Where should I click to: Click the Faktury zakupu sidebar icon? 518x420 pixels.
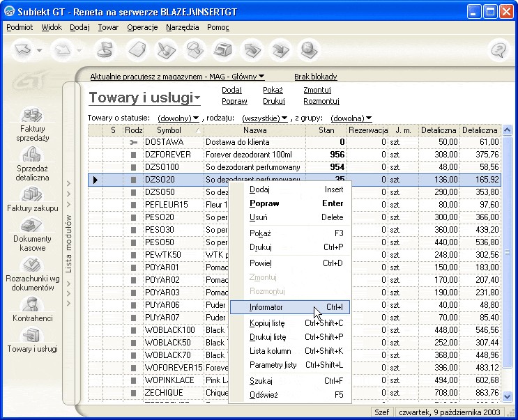tap(33, 195)
